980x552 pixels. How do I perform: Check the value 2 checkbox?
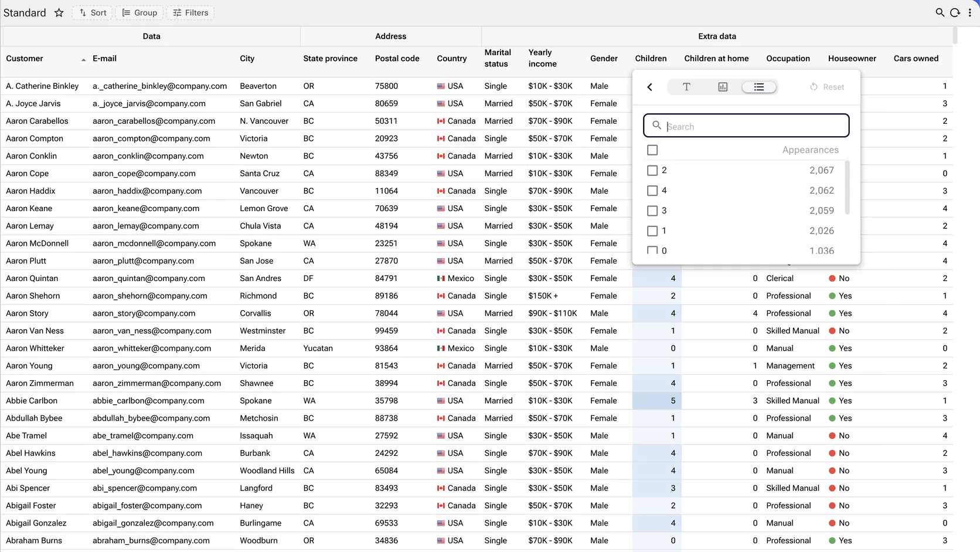(x=652, y=171)
